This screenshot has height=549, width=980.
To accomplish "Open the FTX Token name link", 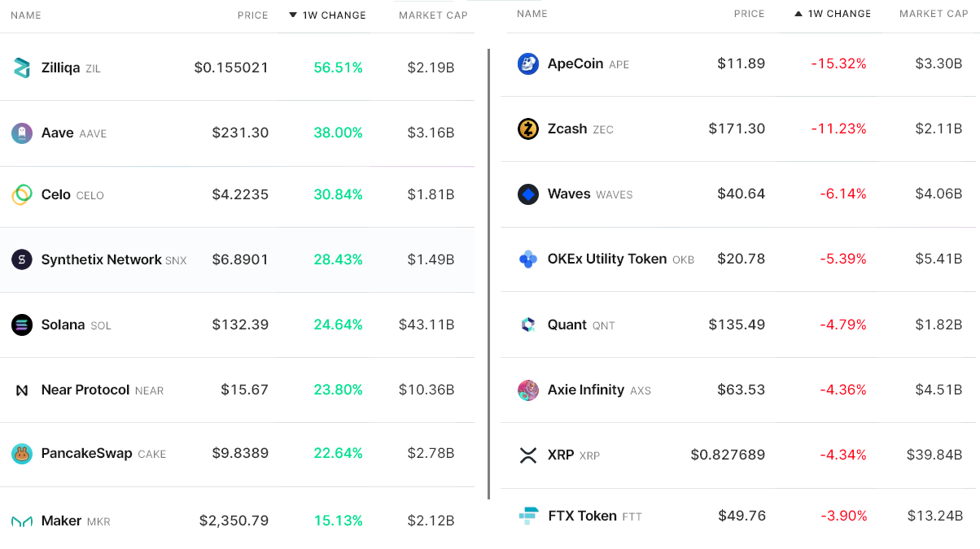I will [582, 516].
